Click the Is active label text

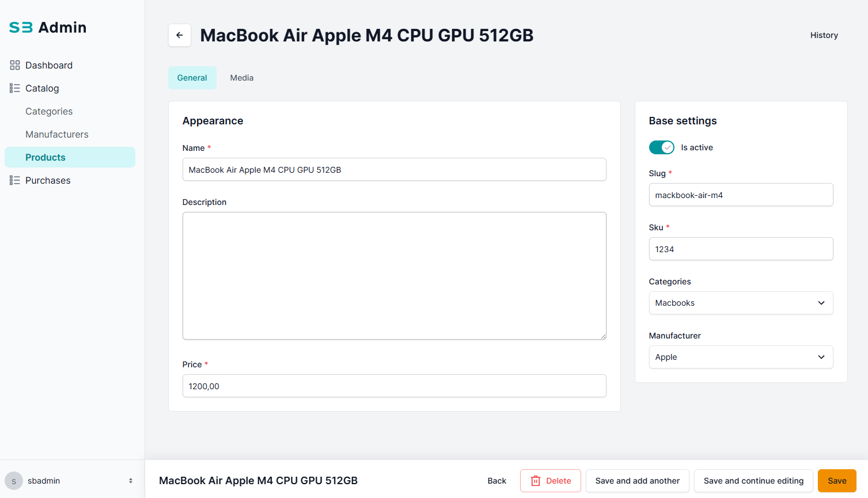[x=697, y=147]
